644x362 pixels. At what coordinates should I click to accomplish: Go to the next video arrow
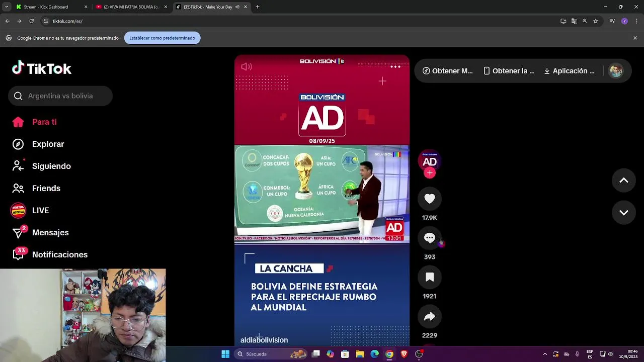point(623,213)
